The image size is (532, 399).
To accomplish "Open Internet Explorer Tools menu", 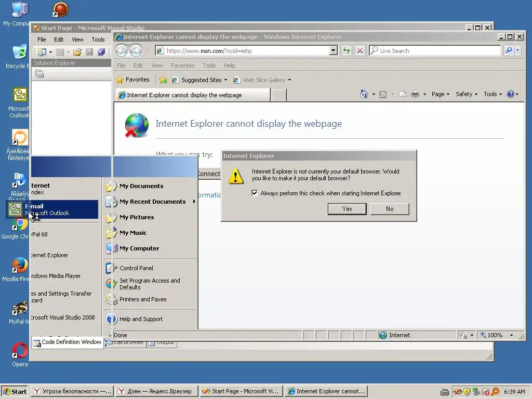I will click(209, 65).
